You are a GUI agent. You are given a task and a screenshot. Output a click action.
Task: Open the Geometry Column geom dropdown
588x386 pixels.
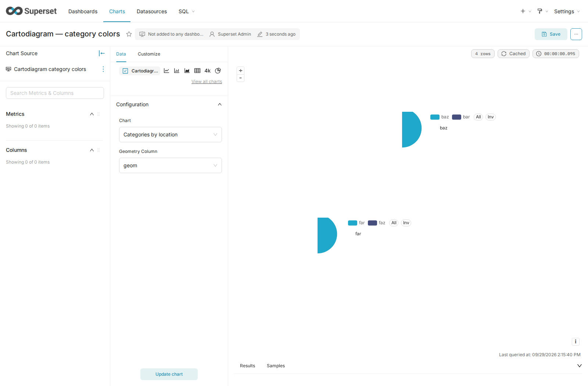[171, 165]
